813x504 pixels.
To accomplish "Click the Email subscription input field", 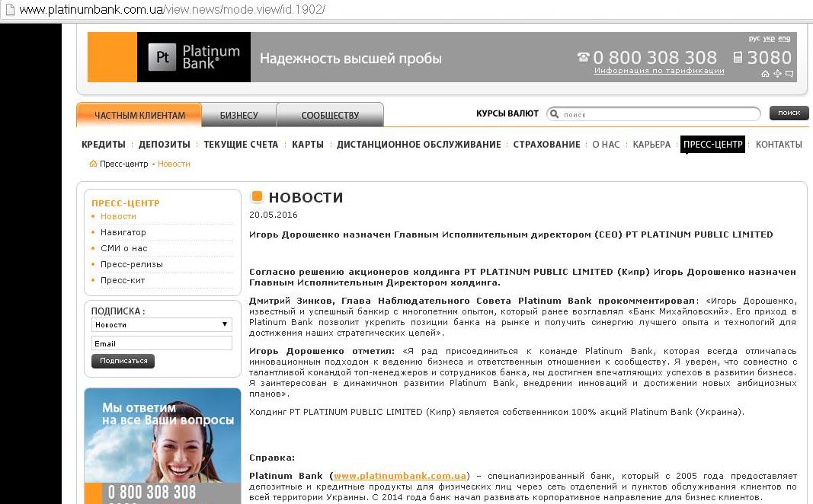I will pos(161,343).
